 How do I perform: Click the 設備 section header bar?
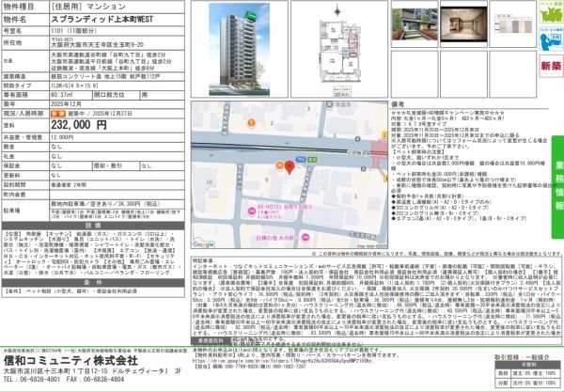pos(93,226)
